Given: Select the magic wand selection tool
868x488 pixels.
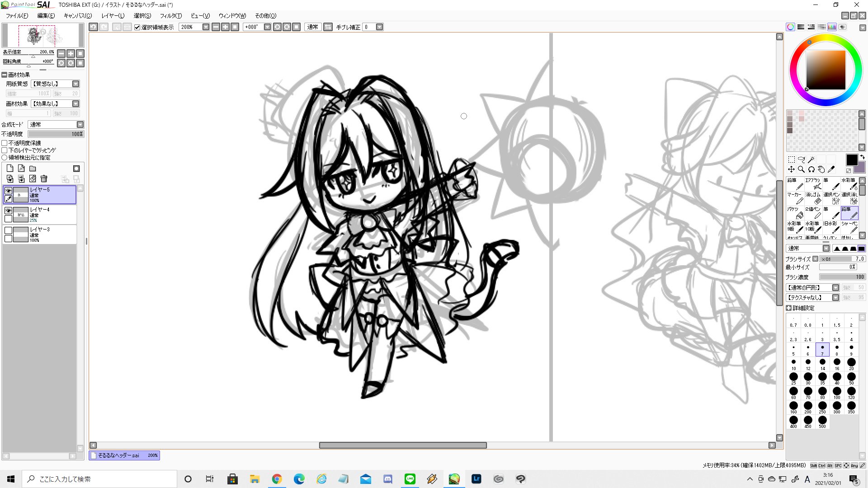Looking at the screenshot, I should click(x=811, y=160).
